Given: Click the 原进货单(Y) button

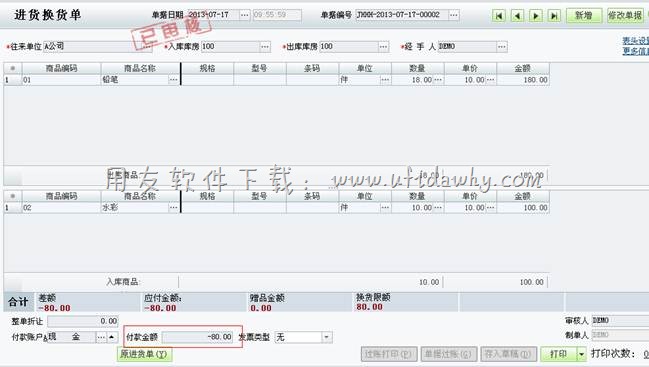Looking at the screenshot, I should pyautogui.click(x=144, y=354).
